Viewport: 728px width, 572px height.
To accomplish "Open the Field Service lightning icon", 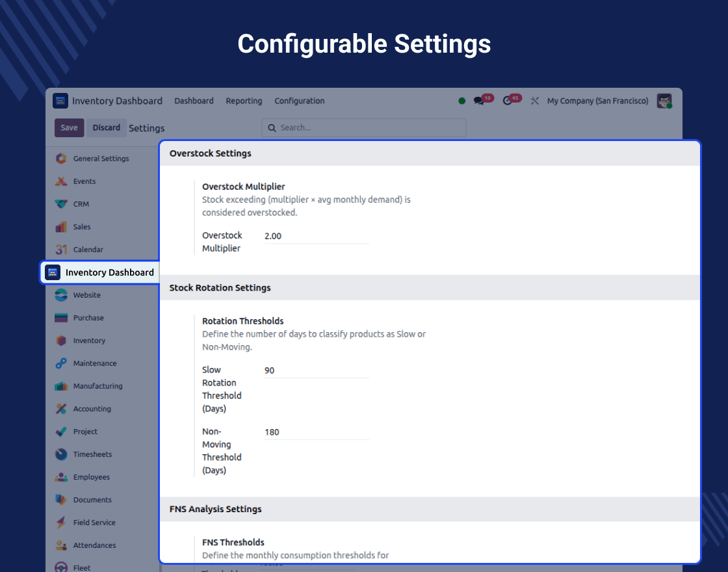I will click(61, 523).
